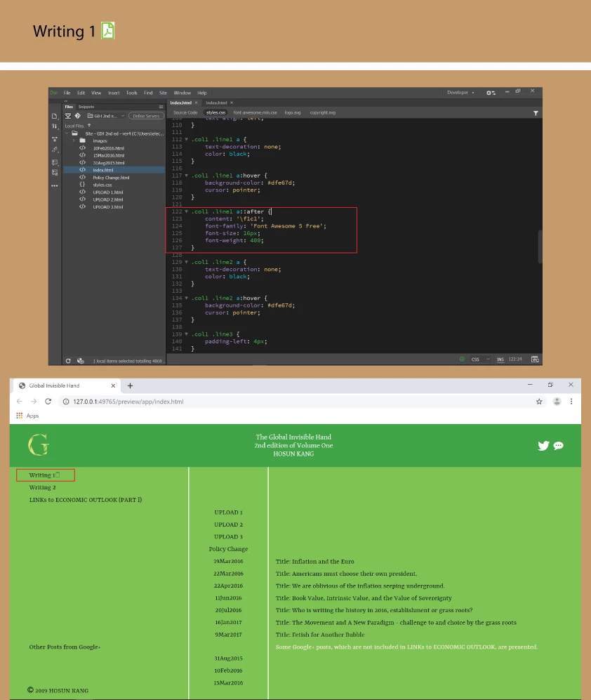This screenshot has width=591, height=700.
Task: Open the PDF icon beside Writing 1 heading
Action: (x=107, y=30)
